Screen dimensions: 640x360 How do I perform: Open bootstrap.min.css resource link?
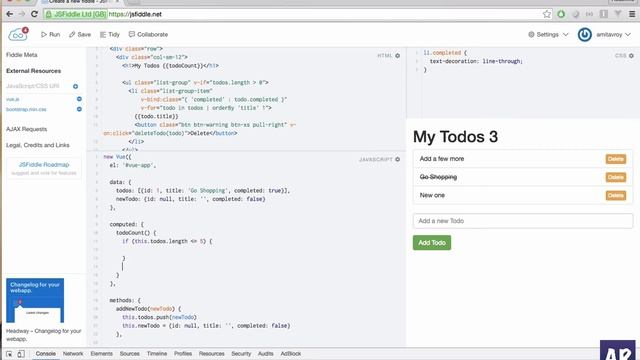point(26,109)
